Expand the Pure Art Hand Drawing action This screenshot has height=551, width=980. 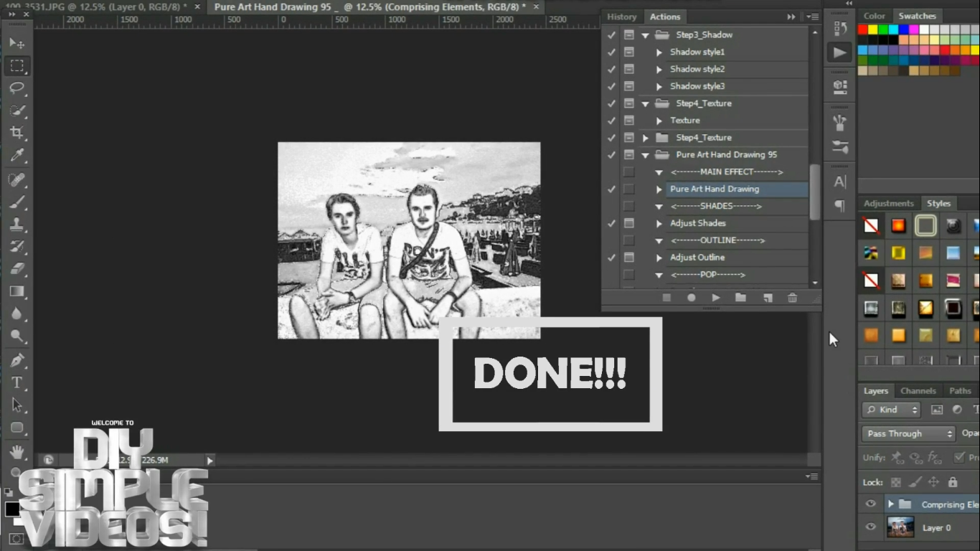pyautogui.click(x=659, y=189)
